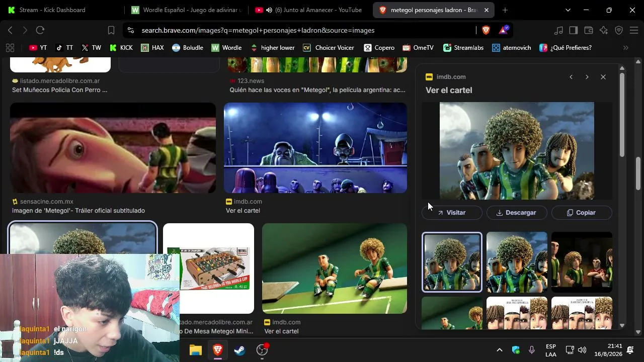Close the metegol personajes ladron tab
The image size is (644, 362).
[486, 10]
